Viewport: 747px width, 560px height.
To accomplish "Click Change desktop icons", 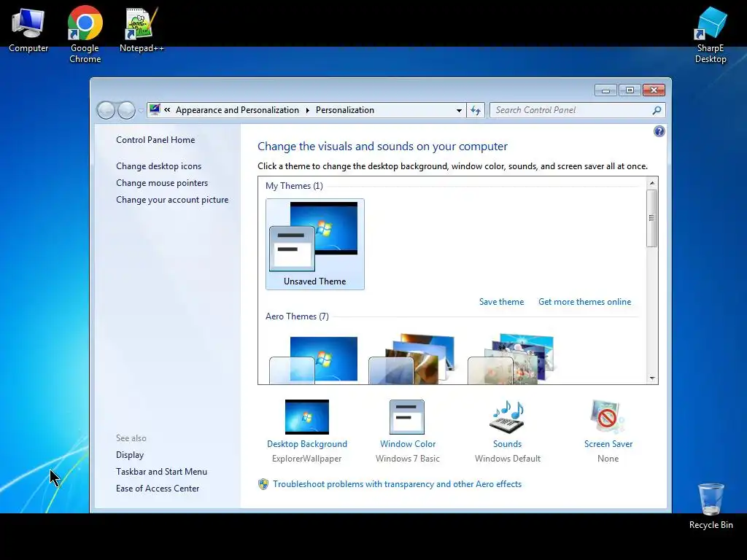I will coord(158,166).
